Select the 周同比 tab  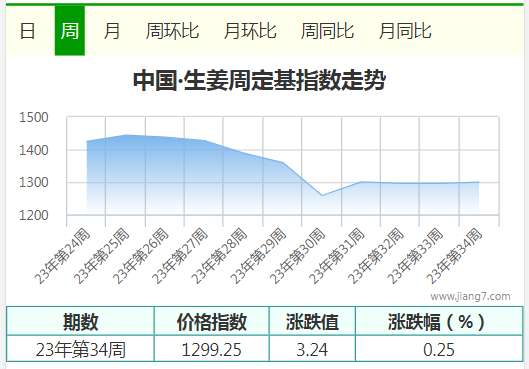(x=327, y=31)
